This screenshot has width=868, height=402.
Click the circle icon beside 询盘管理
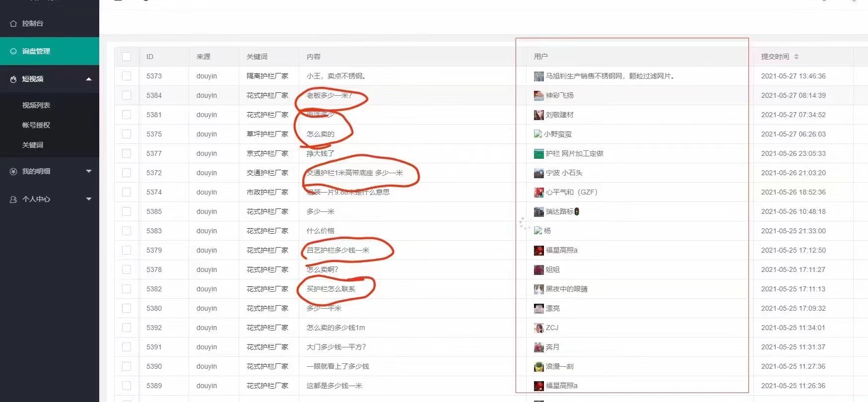tap(13, 51)
